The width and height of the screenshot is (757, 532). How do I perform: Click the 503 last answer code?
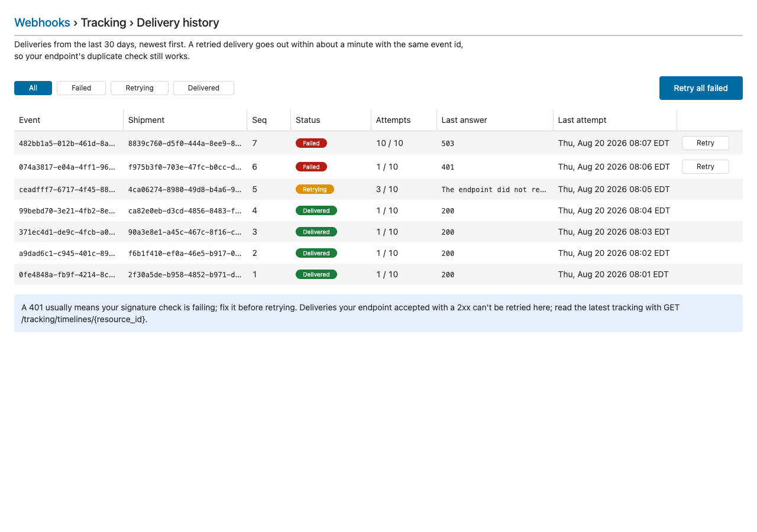point(448,143)
